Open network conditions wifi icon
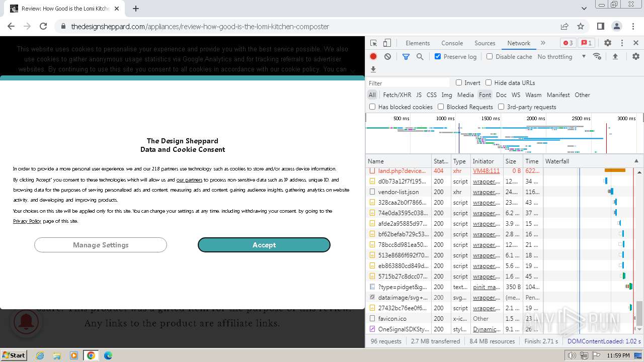Viewport: 644px width, 362px height. (597, 57)
